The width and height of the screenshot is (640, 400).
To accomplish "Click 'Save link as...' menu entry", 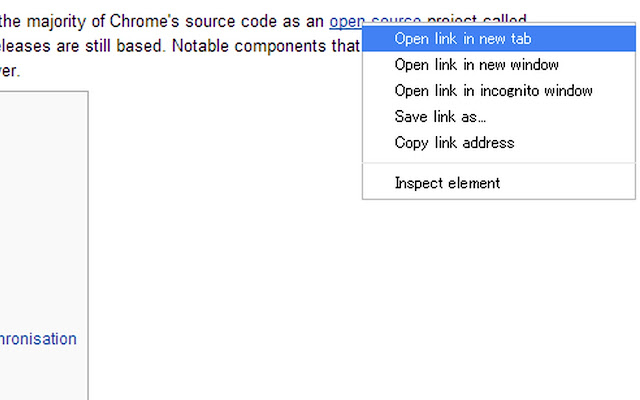I will click(440, 117).
